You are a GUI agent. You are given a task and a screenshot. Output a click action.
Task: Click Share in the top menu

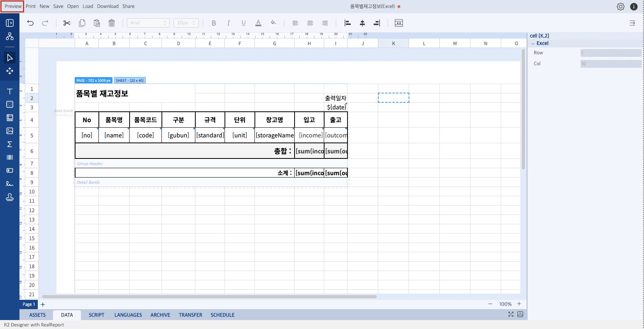pyautogui.click(x=128, y=6)
